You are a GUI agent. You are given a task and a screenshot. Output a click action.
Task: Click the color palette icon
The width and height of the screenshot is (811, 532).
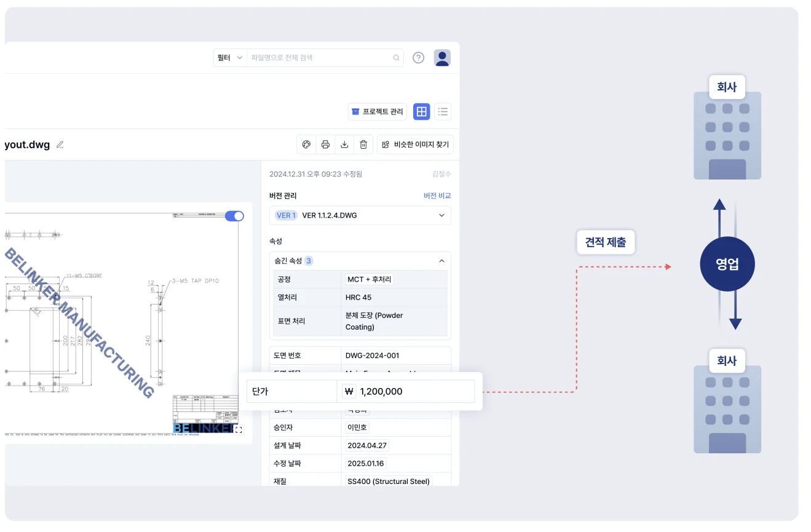(306, 145)
